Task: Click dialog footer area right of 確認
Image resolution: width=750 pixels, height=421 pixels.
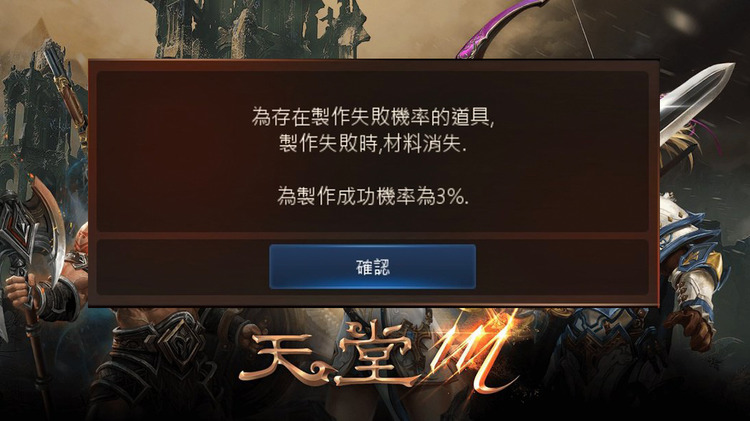Action: tap(562, 267)
